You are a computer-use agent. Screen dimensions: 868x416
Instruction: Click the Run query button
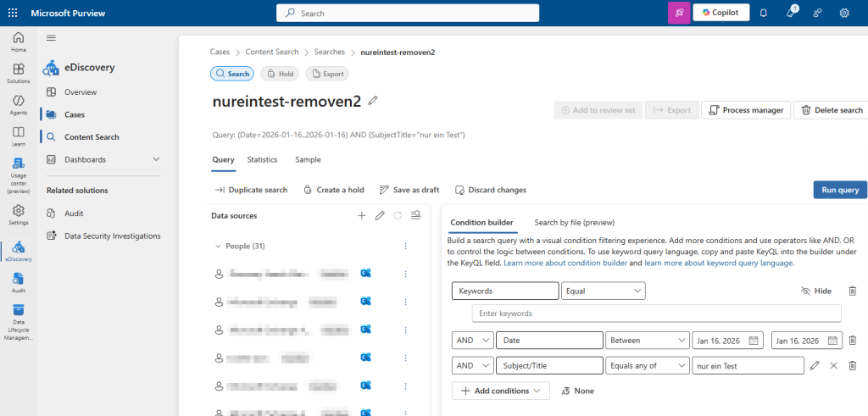click(839, 190)
